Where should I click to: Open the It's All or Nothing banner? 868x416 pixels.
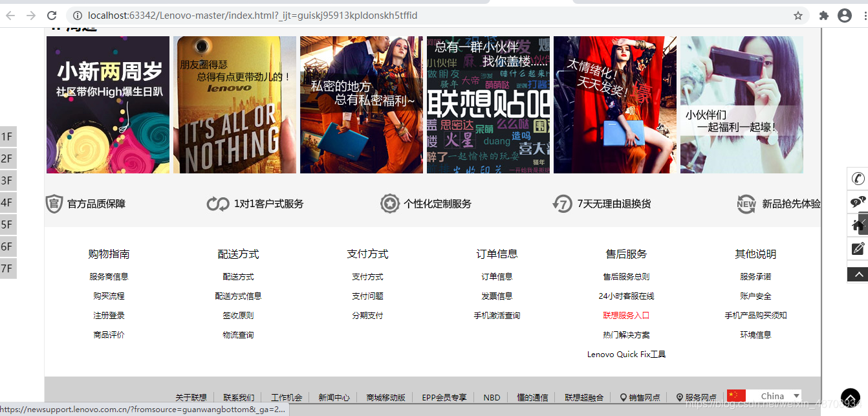(x=235, y=105)
